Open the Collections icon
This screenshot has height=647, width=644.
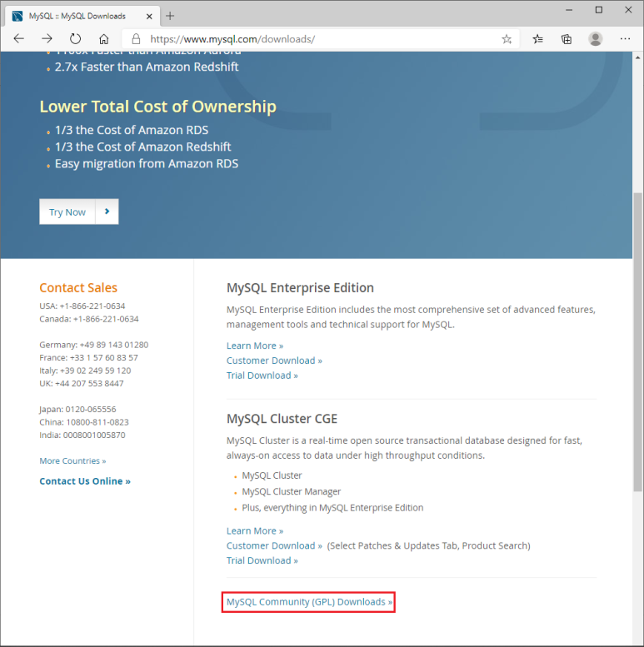[567, 39]
